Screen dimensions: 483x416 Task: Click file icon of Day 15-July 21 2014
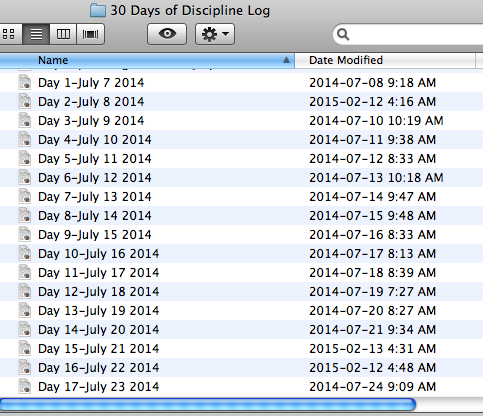(25, 348)
